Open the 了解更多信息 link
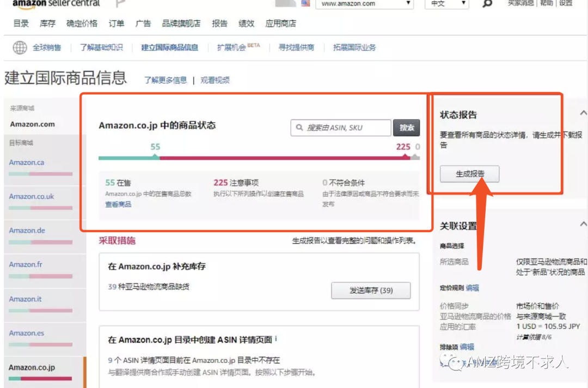588x388 pixels. 166,80
